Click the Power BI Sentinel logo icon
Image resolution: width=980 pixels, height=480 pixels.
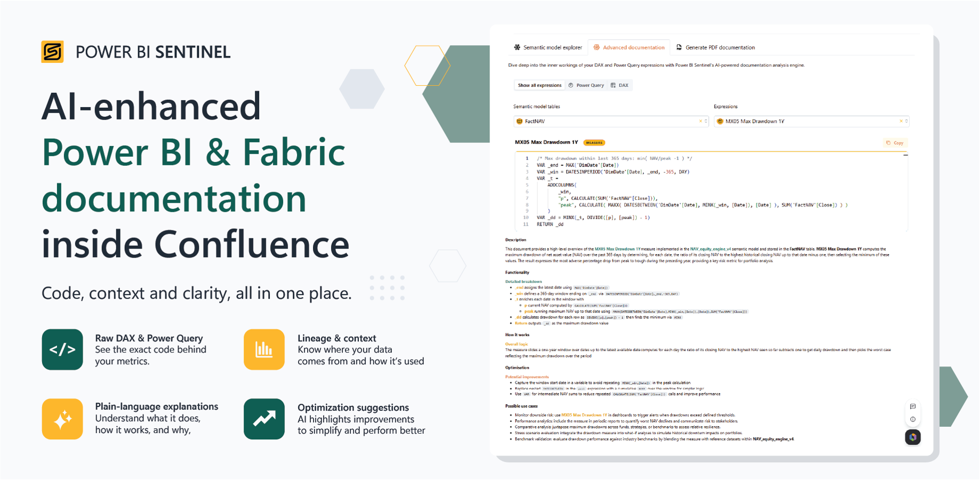[x=52, y=52]
